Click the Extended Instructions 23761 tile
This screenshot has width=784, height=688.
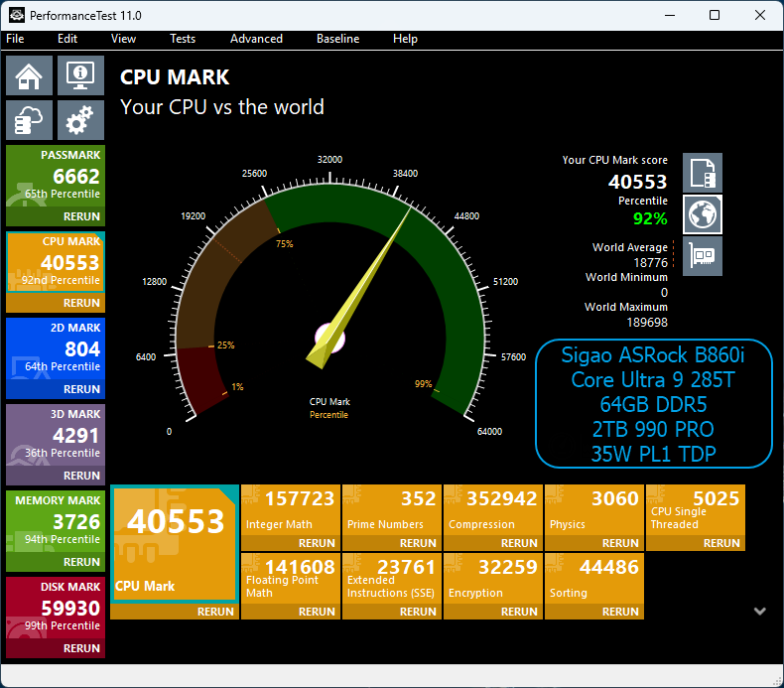[x=392, y=579]
